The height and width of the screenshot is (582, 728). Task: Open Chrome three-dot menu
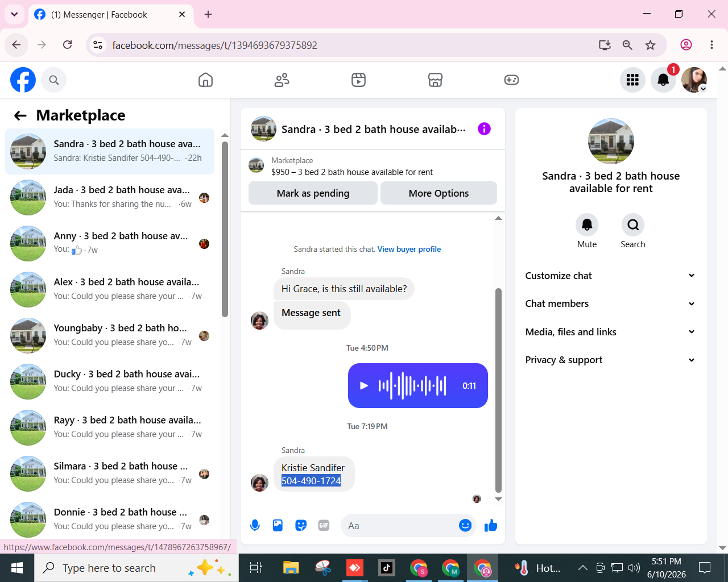coord(712,45)
